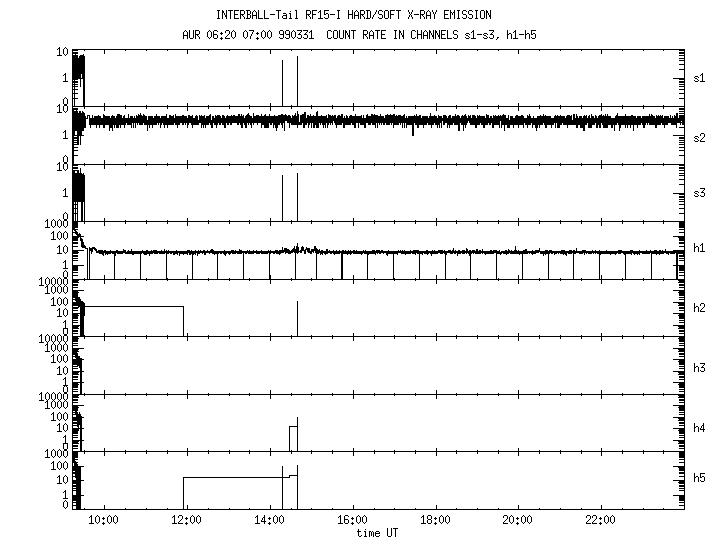Select the h1 channel label
720x550 pixels.
point(700,248)
